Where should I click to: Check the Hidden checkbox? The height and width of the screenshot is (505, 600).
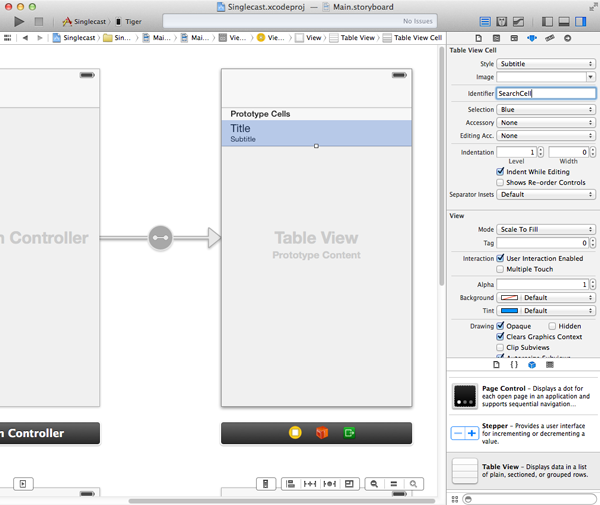552,326
